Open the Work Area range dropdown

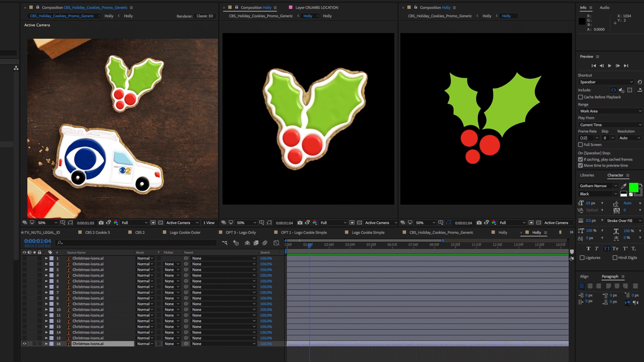[610, 111]
